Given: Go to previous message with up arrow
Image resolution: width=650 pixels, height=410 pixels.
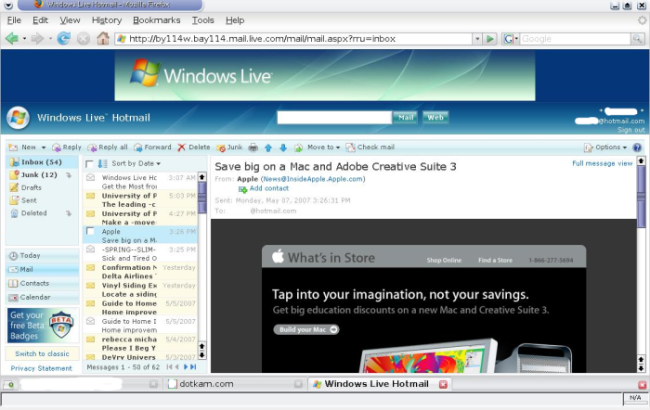Looking at the screenshot, I should click(268, 148).
